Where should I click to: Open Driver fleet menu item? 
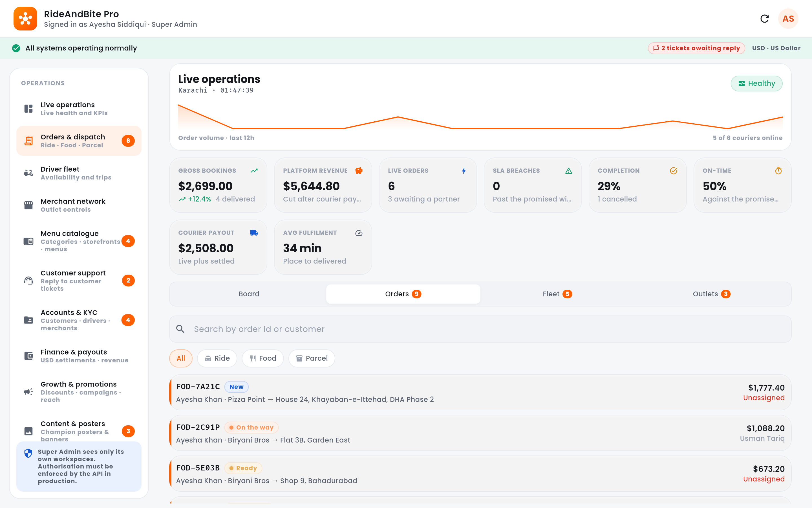(x=79, y=173)
